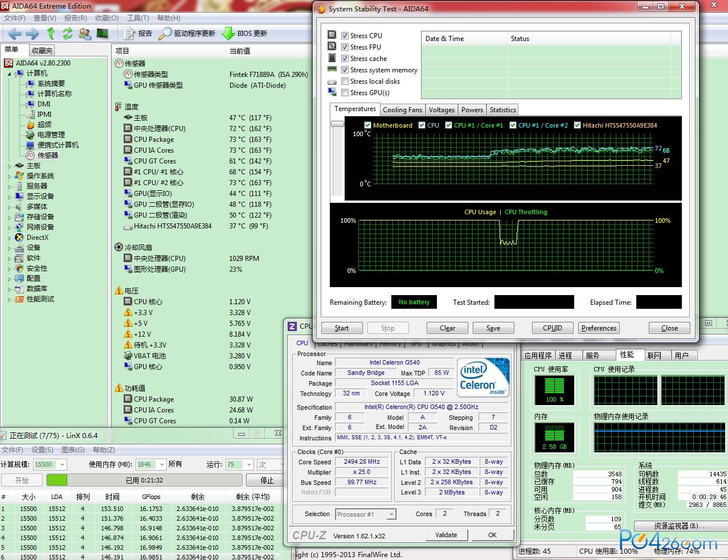The image size is (728, 560).
Task: Click the Date & Time column header
Action: click(x=464, y=39)
